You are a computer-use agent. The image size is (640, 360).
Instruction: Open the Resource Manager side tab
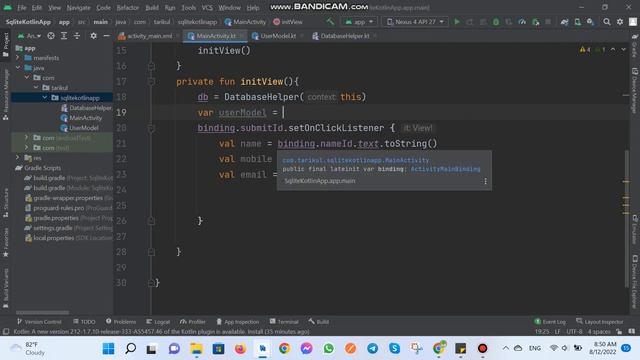coord(6,94)
